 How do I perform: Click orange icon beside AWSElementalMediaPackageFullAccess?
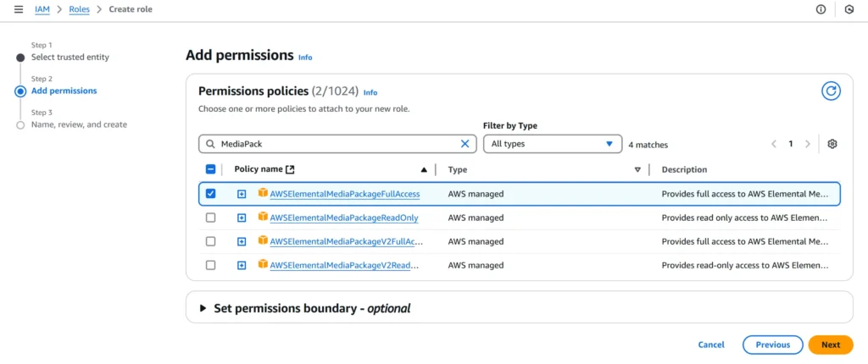[263, 193]
